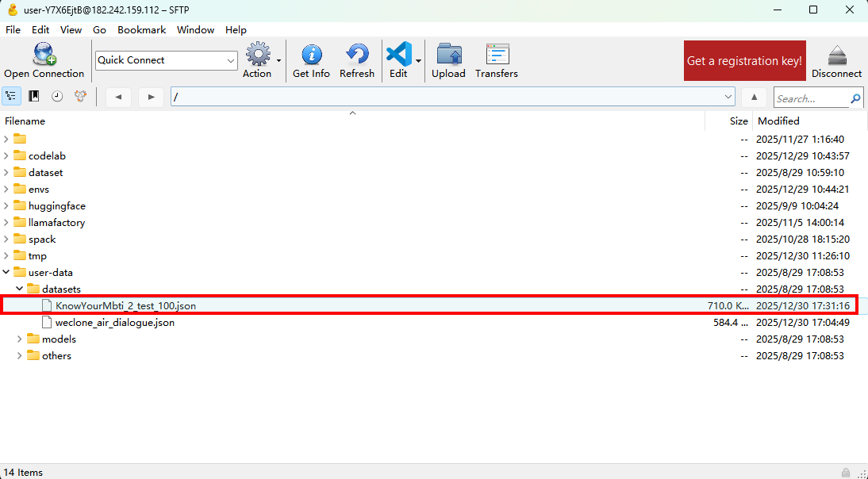Open the Transfers window
The height and width of the screenshot is (479, 868).
click(x=497, y=56)
